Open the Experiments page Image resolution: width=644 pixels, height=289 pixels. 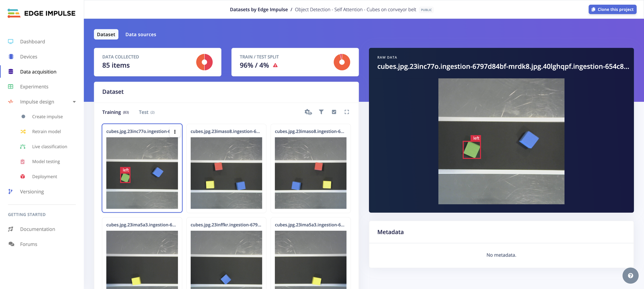point(34,87)
